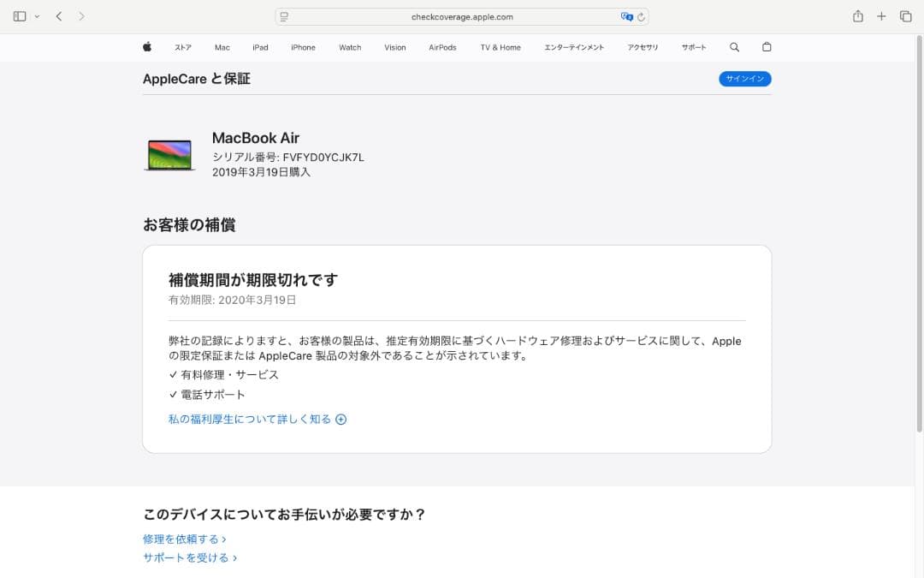
Task: Reload the page with the refresh icon
Action: pos(641,17)
